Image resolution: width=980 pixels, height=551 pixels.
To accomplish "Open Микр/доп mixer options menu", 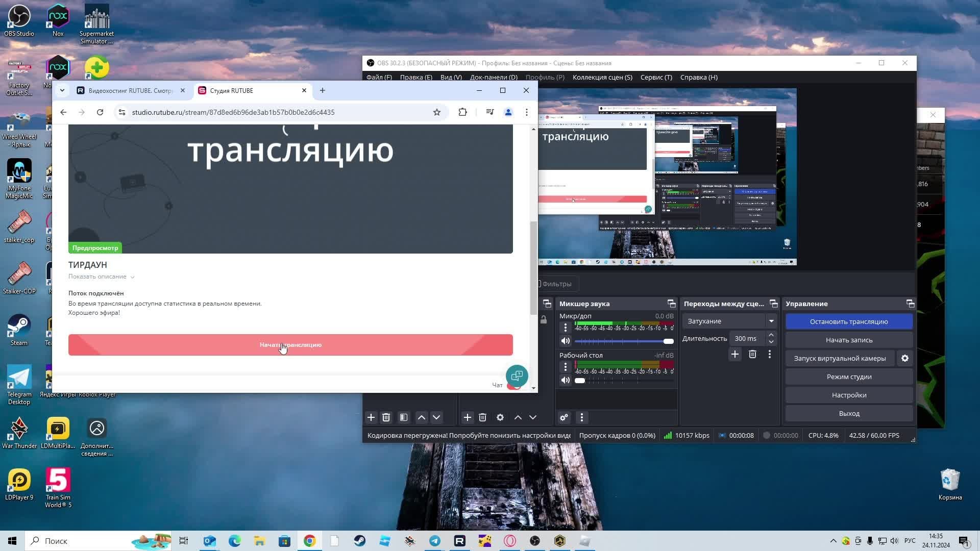I will [565, 327].
